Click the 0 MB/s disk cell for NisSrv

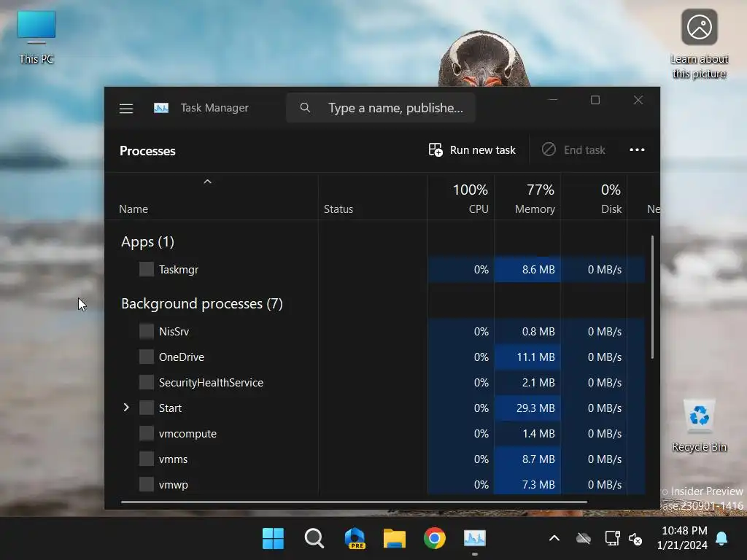tap(594, 332)
